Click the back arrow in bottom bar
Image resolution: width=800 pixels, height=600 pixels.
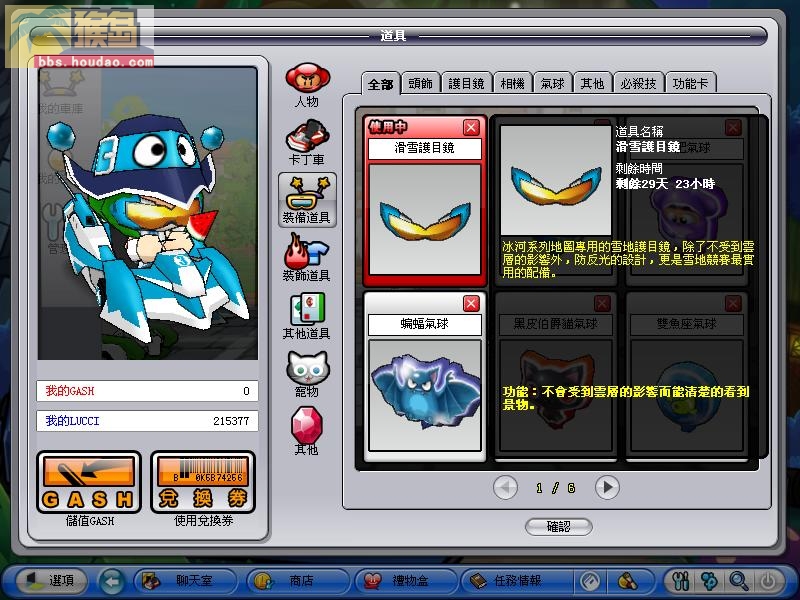coord(112,581)
